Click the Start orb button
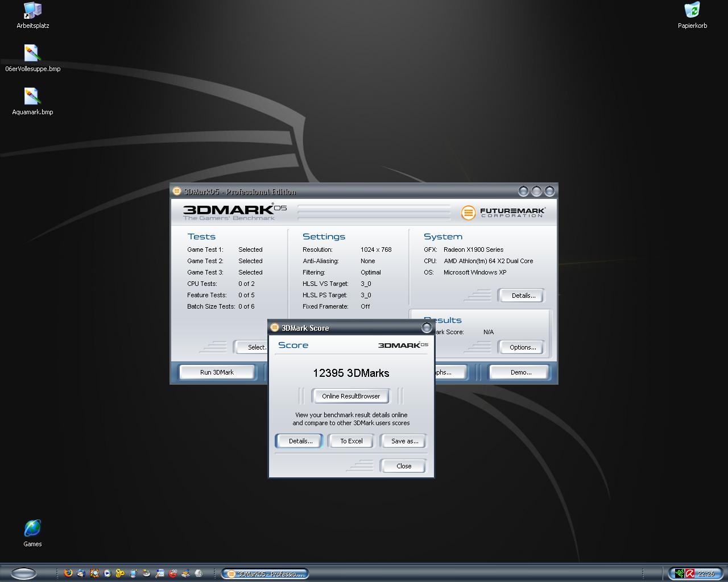728x582 pixels. click(24, 573)
